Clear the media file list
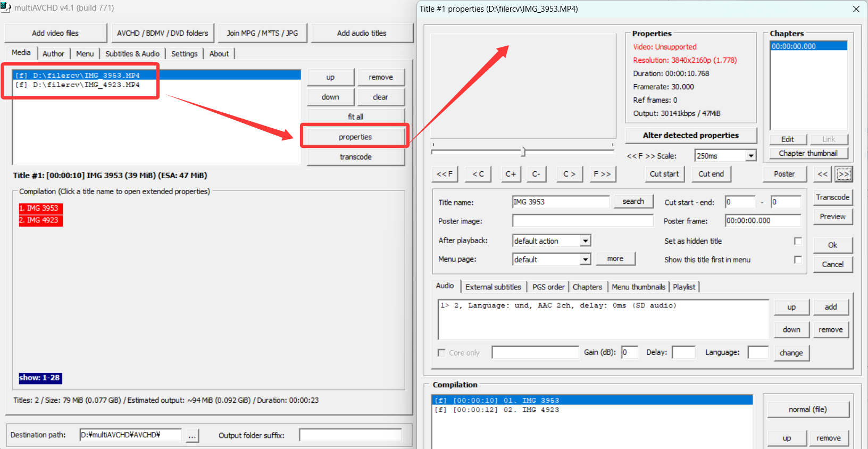The image size is (868, 449). coord(381,97)
